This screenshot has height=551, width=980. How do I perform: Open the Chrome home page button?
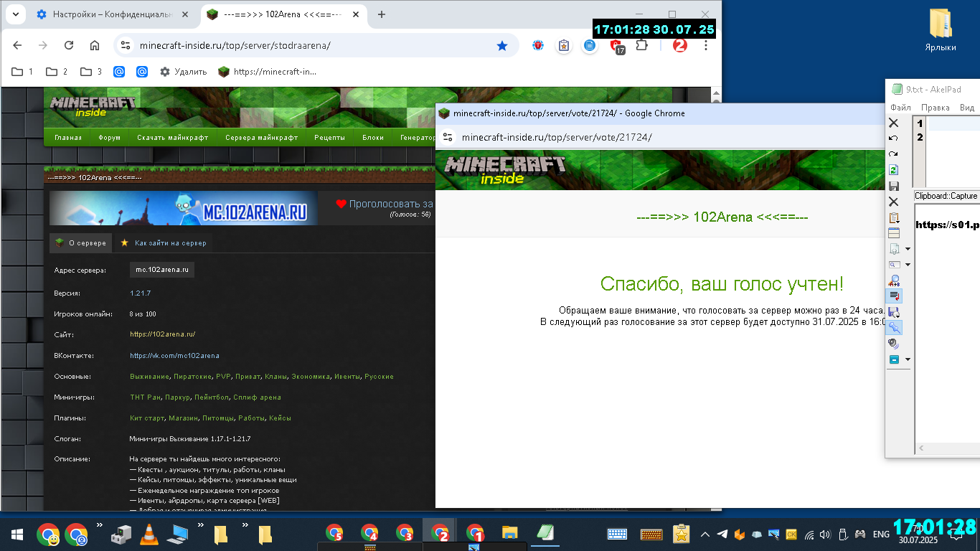point(95,45)
